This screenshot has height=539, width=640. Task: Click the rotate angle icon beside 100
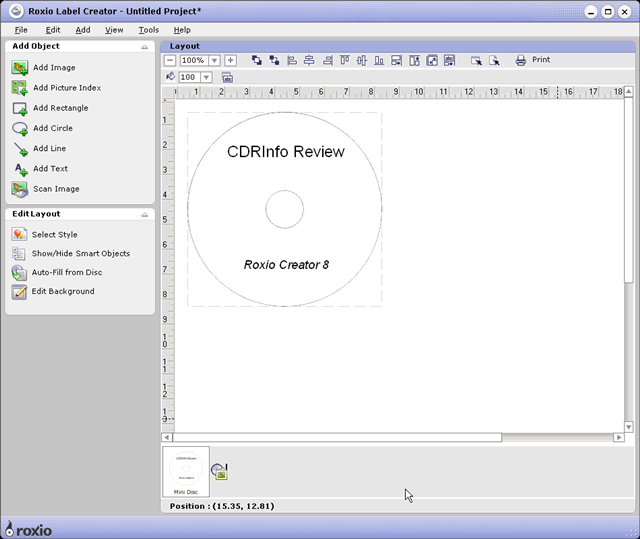tap(170, 77)
